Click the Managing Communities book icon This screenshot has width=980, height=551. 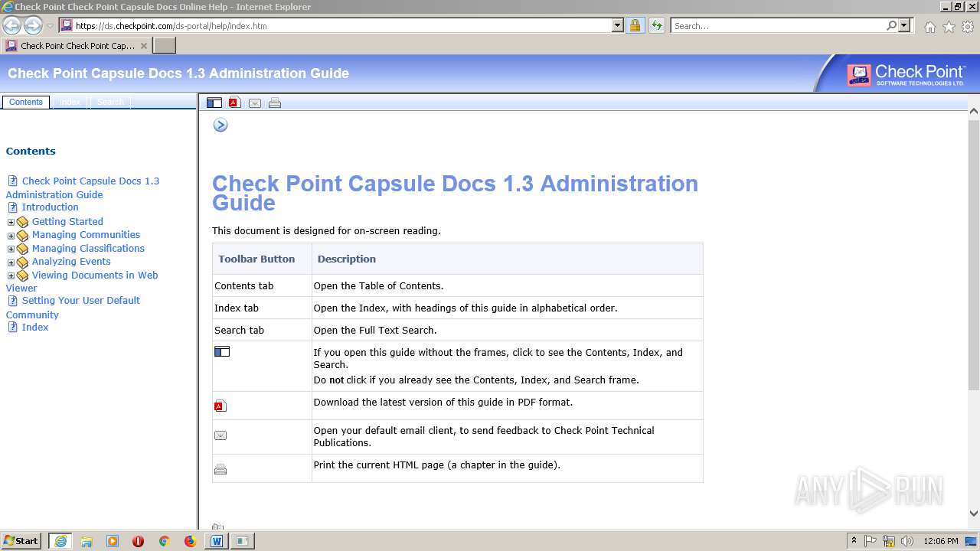coord(22,236)
